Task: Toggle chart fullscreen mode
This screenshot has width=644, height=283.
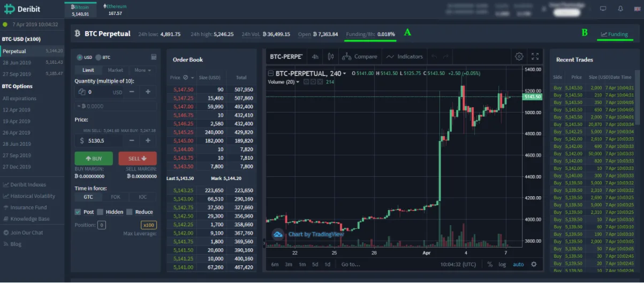Action: point(535,56)
